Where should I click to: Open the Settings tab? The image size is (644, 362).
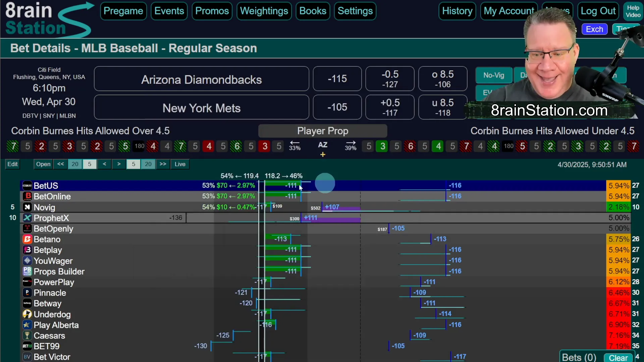(355, 11)
